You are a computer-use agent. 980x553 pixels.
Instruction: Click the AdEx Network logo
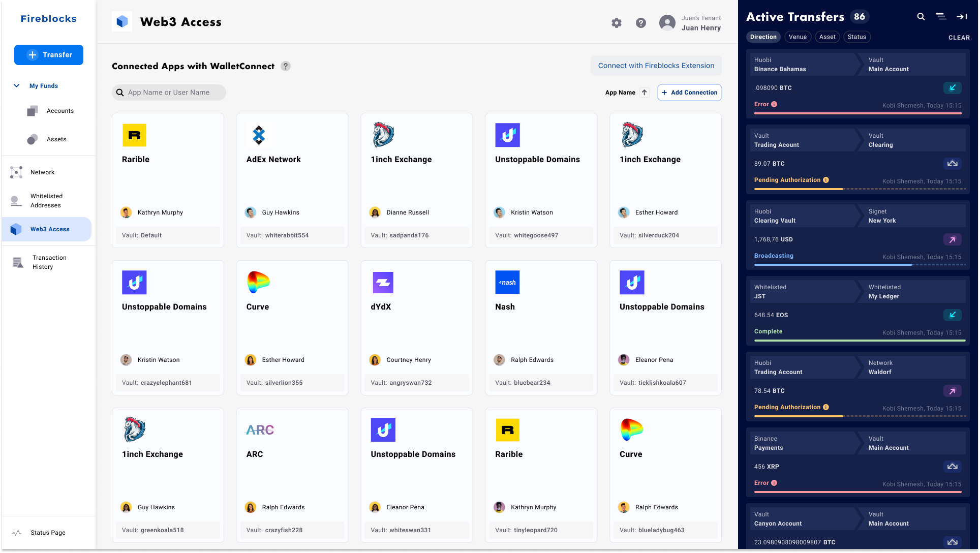[259, 135]
